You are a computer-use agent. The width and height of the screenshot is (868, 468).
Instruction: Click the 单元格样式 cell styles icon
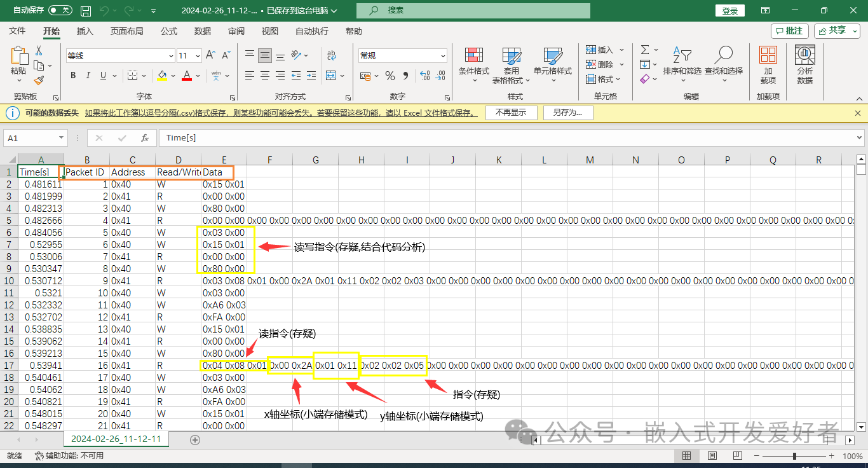tap(553, 56)
